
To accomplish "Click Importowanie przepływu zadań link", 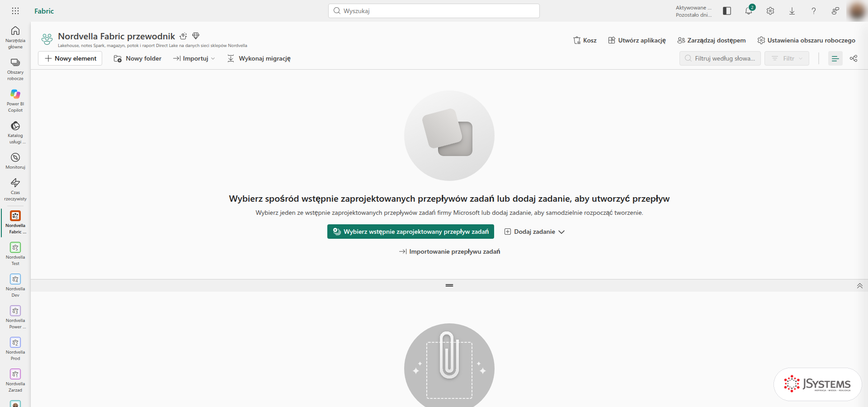I will 449,251.
